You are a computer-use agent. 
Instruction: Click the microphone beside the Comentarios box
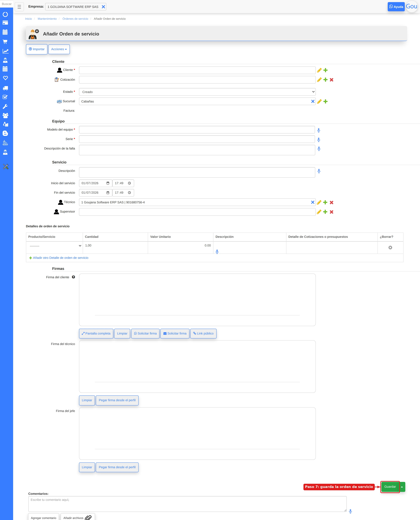click(350, 511)
